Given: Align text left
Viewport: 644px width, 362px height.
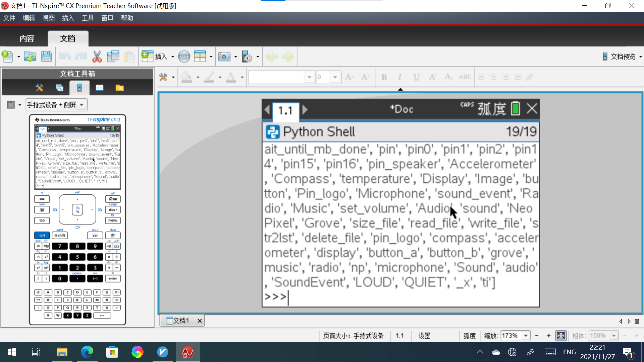Looking at the screenshot, I should [481, 77].
